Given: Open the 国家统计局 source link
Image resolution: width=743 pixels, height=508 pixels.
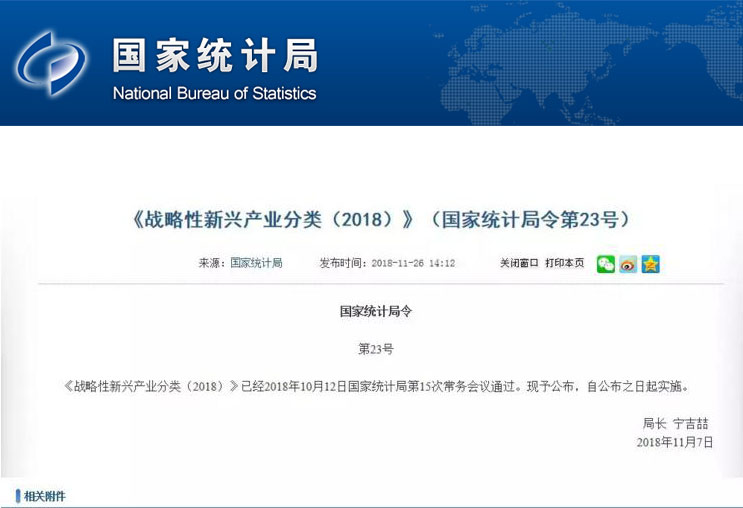Looking at the screenshot, I should (x=256, y=263).
